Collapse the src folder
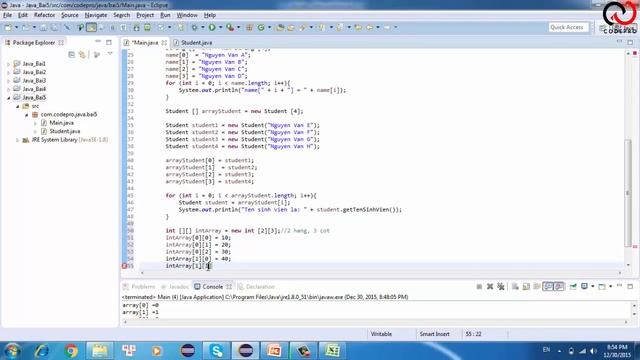 click(18, 106)
